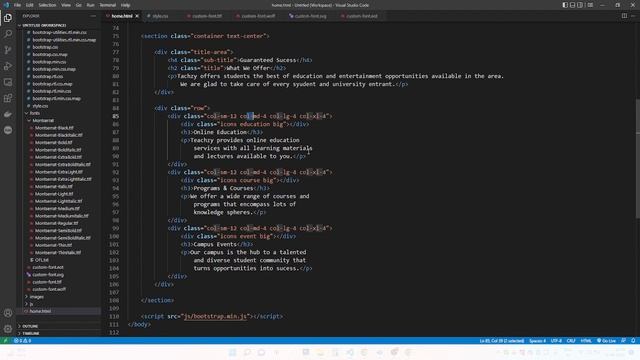Expand the OUTLINE section
Screen dimensions: 640x360
[x=30, y=326]
